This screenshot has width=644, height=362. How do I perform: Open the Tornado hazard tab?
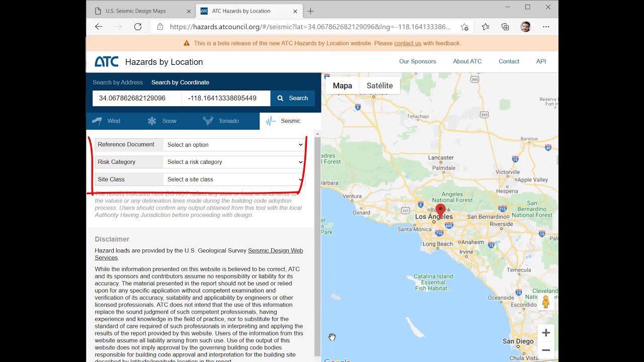point(221,121)
